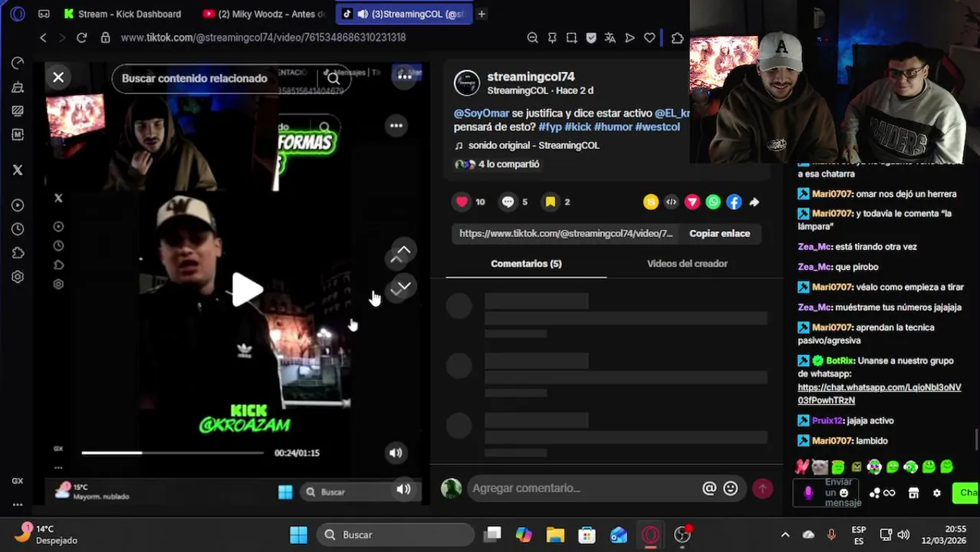
Task: Like the video with the heart icon
Action: pos(462,202)
